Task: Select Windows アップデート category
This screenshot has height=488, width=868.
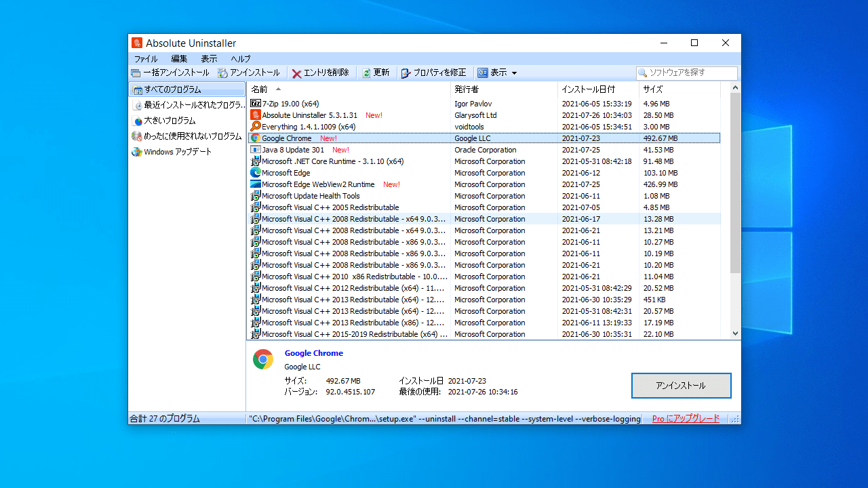Action: click(x=186, y=152)
